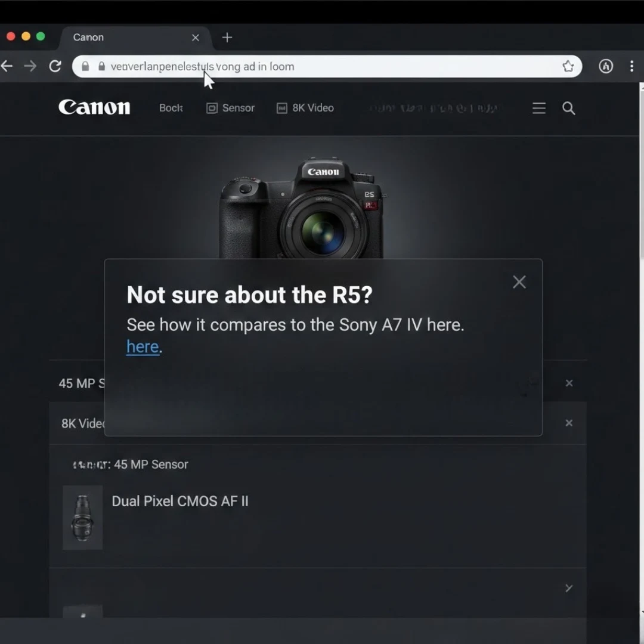Select the Bock navigation item
Viewport: 644px width, 644px height.
click(x=171, y=108)
